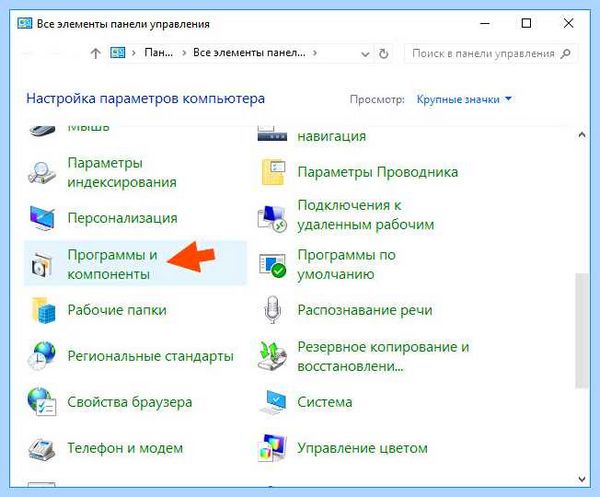This screenshot has height=497, width=600.
Task: Open Резервное копирование и восстановление link
Action: [383, 357]
